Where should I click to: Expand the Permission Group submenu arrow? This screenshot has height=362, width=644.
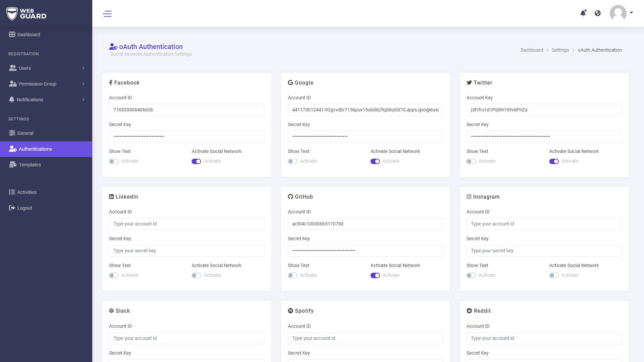coord(83,84)
